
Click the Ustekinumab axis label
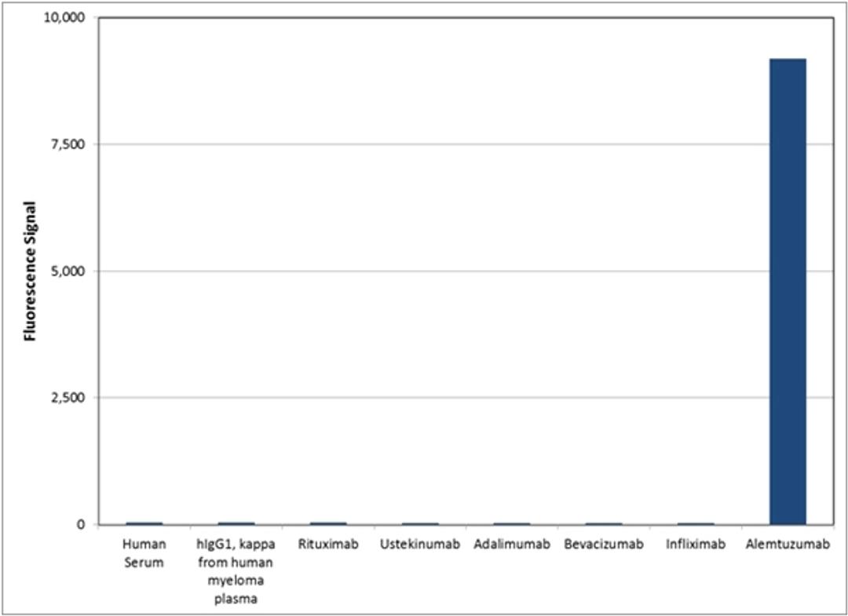point(420,541)
